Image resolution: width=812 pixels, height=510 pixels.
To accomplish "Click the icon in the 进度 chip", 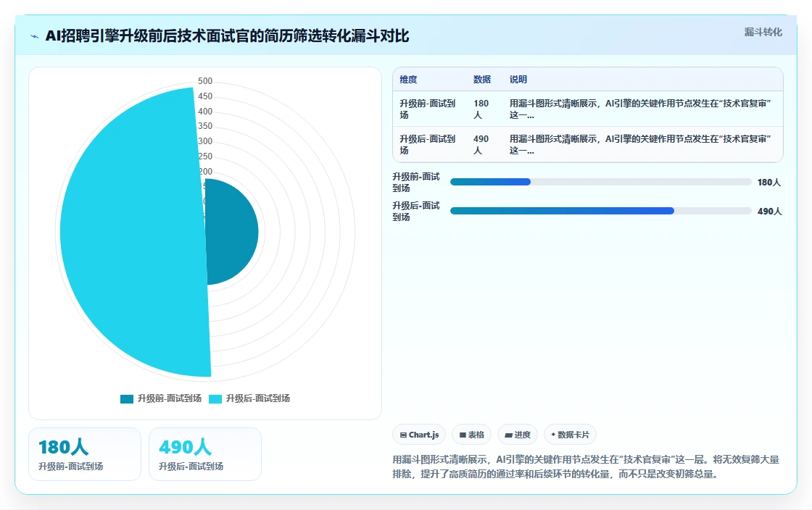I will 508,435.
